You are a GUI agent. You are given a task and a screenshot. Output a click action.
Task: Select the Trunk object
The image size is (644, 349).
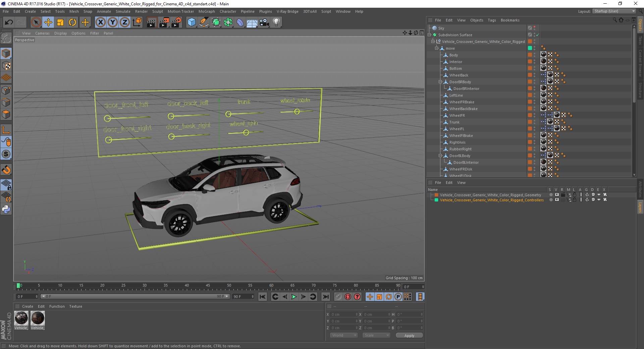[x=454, y=122]
